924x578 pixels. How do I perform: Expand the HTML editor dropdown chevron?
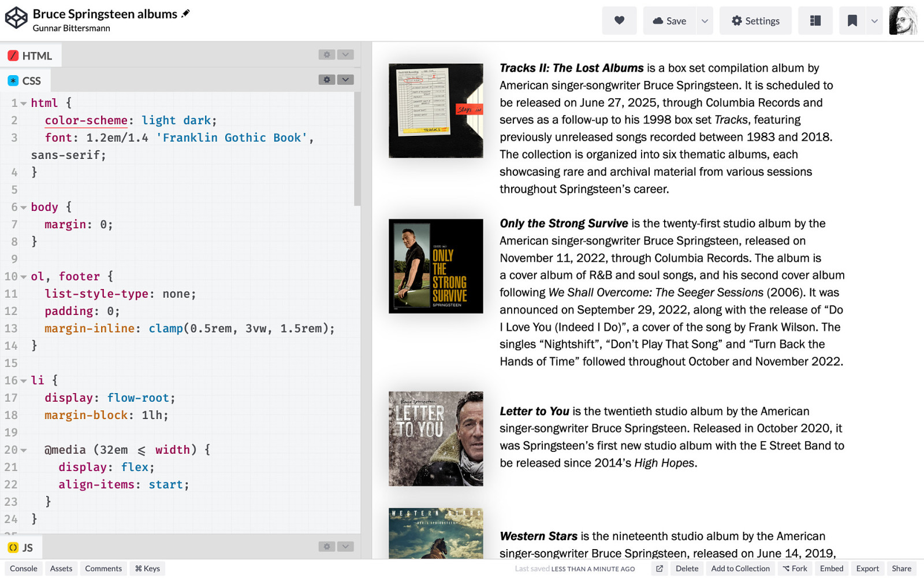[x=345, y=54]
